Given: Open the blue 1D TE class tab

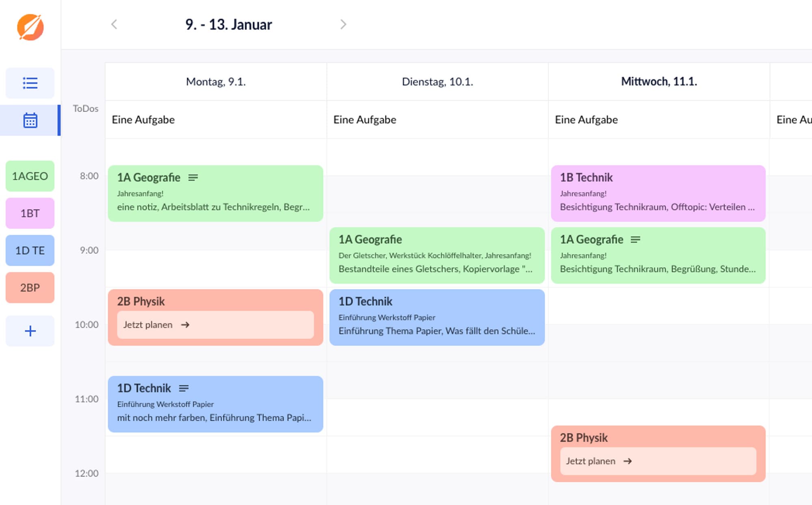Looking at the screenshot, I should [30, 250].
